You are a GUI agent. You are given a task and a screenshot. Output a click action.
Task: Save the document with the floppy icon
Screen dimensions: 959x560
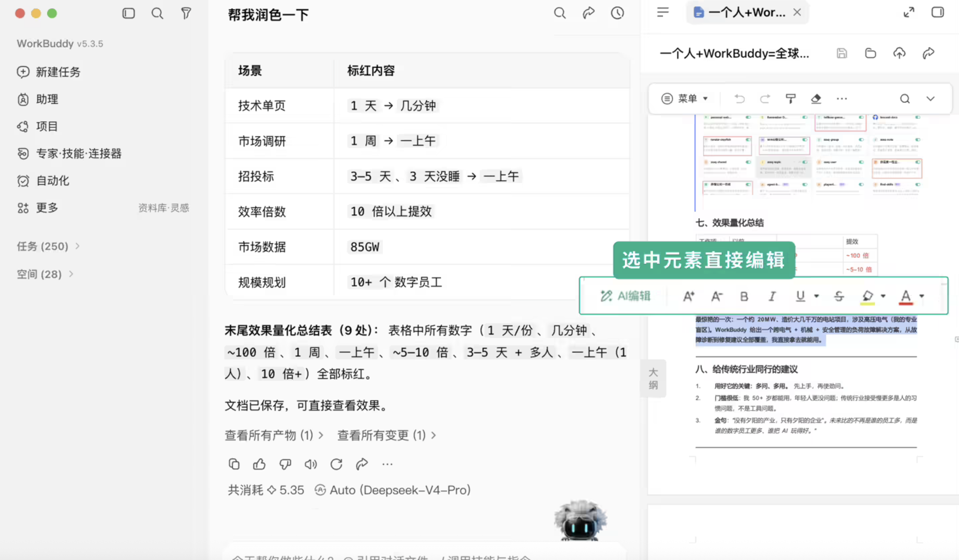(x=842, y=53)
